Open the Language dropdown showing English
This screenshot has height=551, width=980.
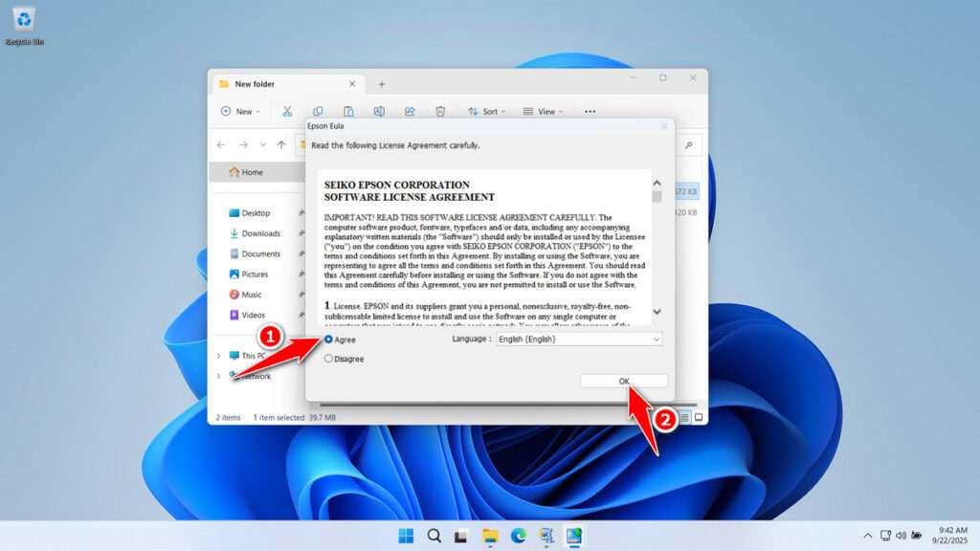(579, 339)
